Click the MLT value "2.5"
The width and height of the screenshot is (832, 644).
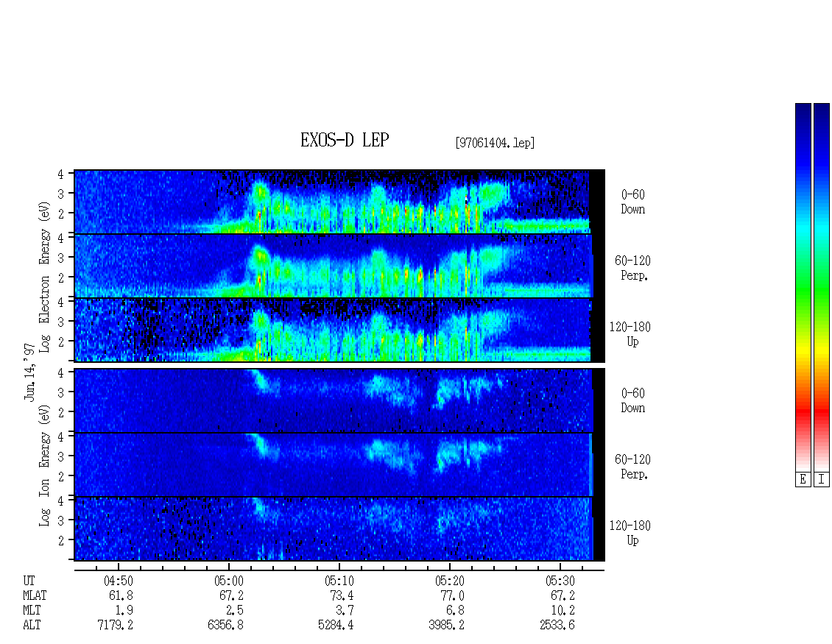point(235,611)
